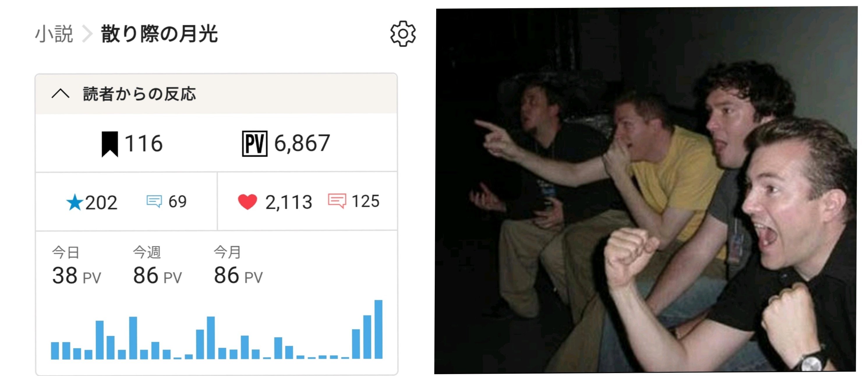Open the settings gear icon
The height and width of the screenshot is (376, 868).
403,34
